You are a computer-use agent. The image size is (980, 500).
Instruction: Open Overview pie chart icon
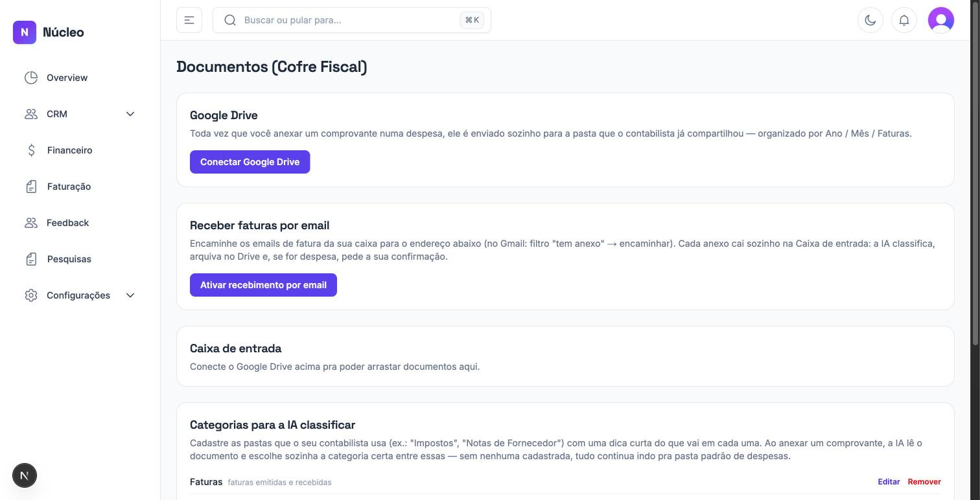(31, 78)
